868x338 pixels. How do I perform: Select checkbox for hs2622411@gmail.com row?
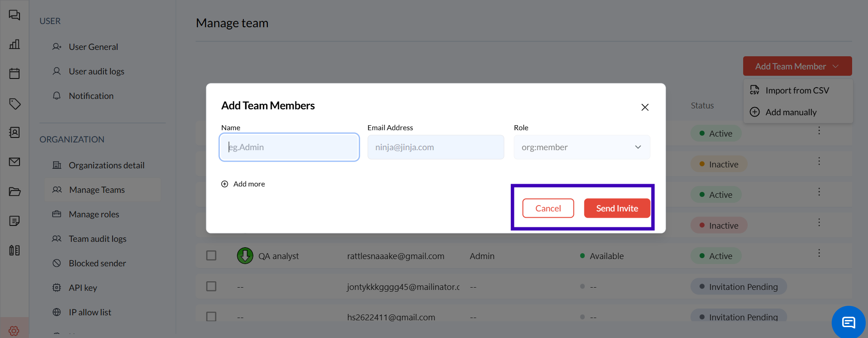211,316
